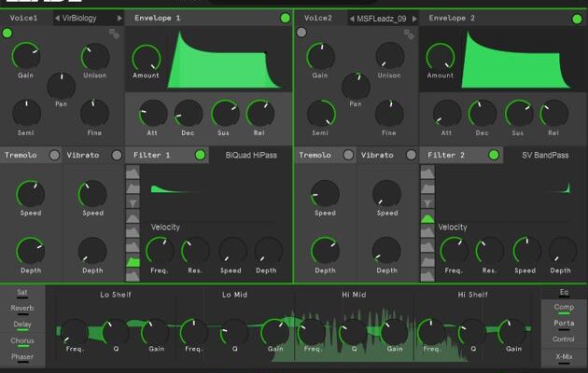
Task: Select the notch filter shape icon in Filter 1
Action: pos(133,203)
